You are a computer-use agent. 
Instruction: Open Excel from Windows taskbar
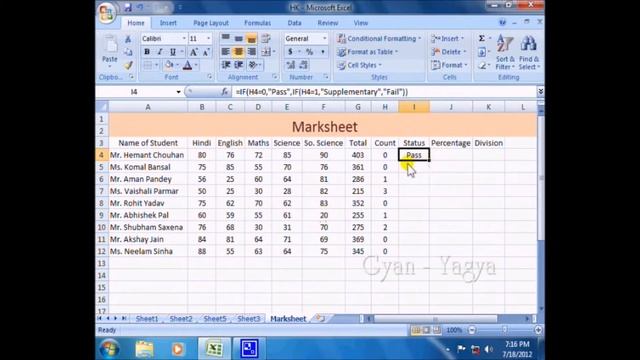coord(215,349)
